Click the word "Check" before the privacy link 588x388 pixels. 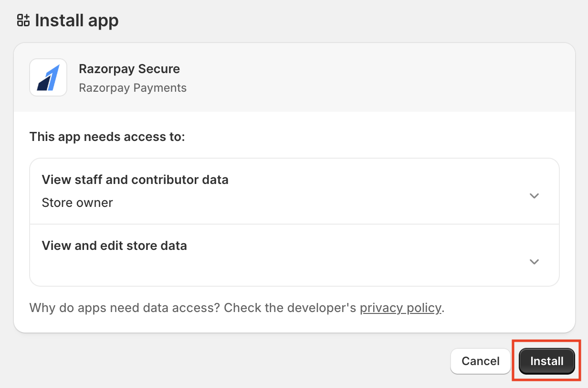(241, 308)
